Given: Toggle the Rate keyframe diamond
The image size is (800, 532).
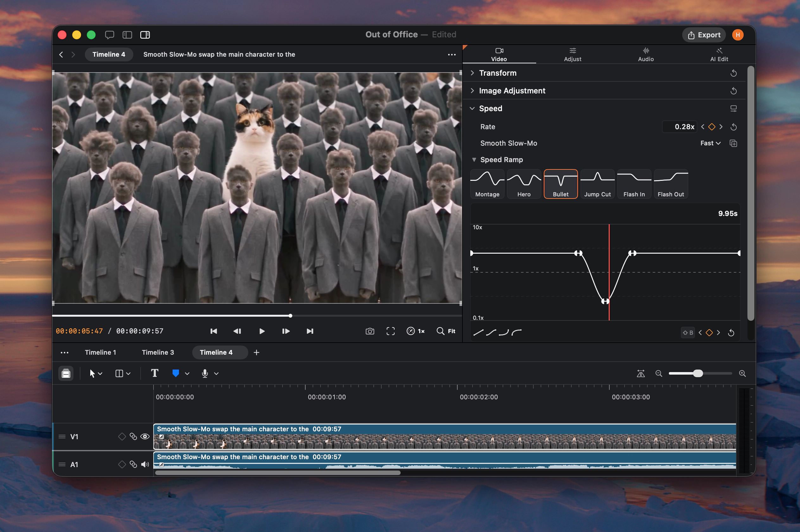Looking at the screenshot, I should [x=711, y=127].
